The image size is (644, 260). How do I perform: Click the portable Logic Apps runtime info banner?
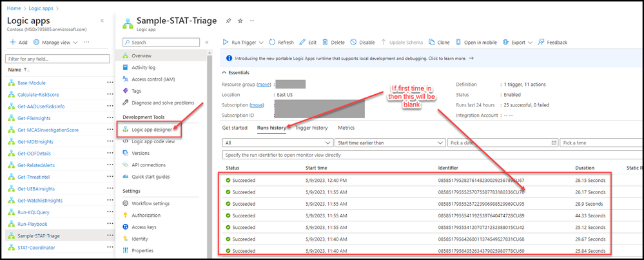pyautogui.click(x=433, y=58)
